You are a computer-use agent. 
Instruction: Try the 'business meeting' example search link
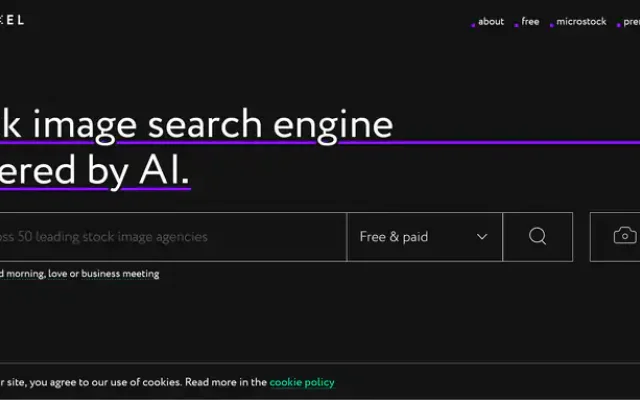120,274
